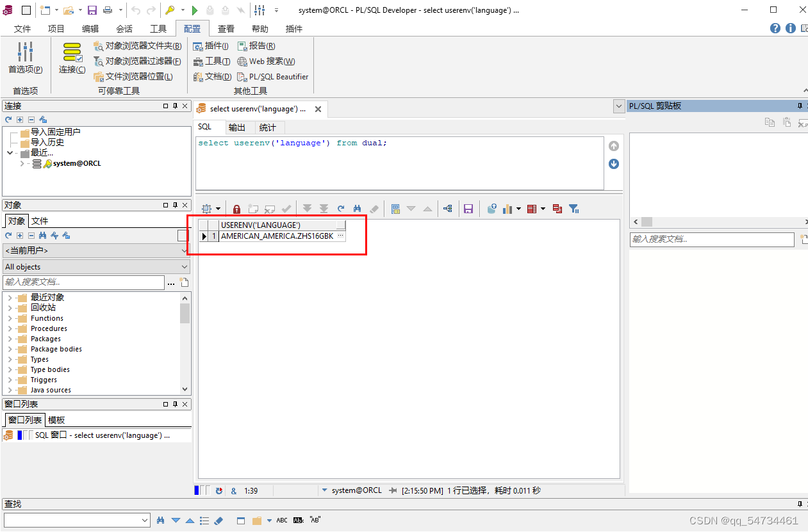The height and width of the screenshot is (532, 808).
Task: Click the Logon key icon
Action: click(170, 10)
